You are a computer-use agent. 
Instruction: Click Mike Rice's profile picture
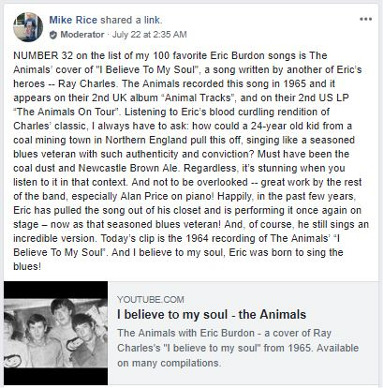(x=28, y=27)
